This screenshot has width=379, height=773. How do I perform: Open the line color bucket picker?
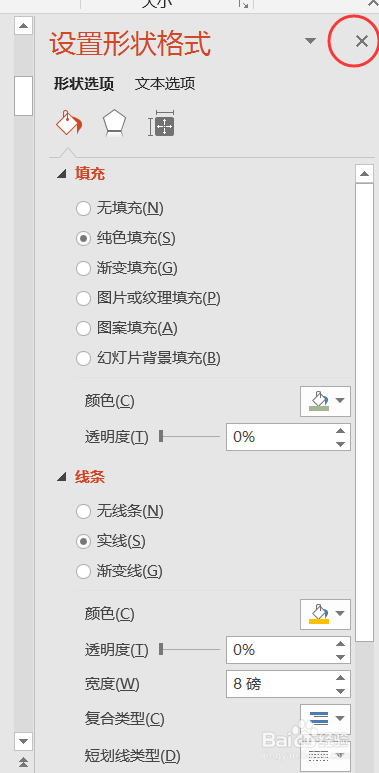click(x=325, y=614)
